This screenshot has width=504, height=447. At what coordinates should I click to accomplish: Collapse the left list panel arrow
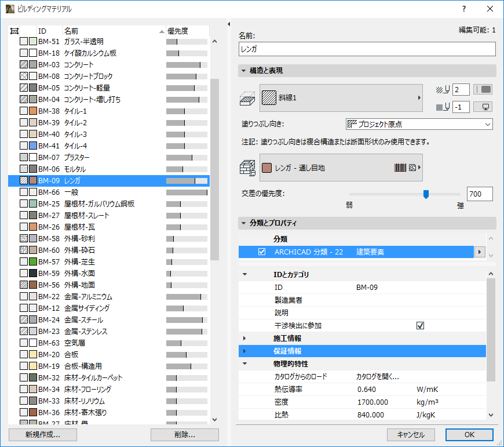coord(229,24)
